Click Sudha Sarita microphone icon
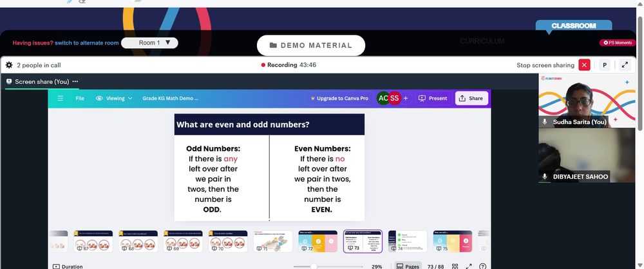644x269 pixels. tap(545, 122)
